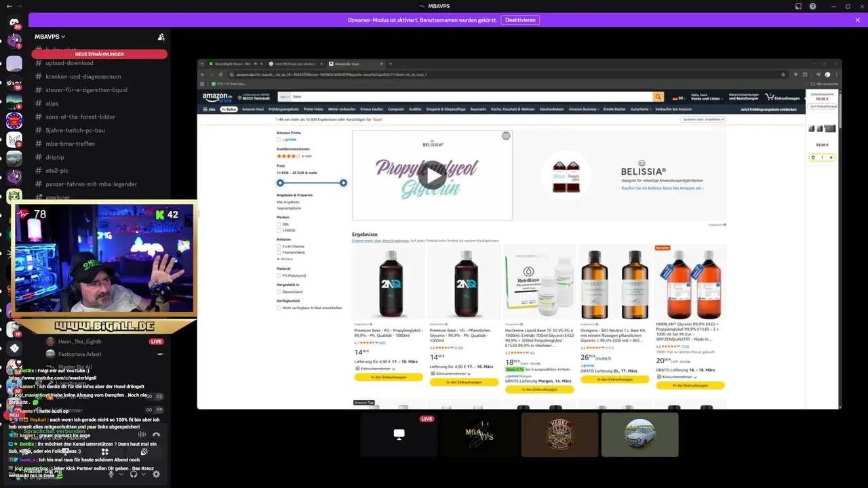Open Kindle Bücher in Amazon nav
Screen dimensions: 868x488
tap(614, 109)
